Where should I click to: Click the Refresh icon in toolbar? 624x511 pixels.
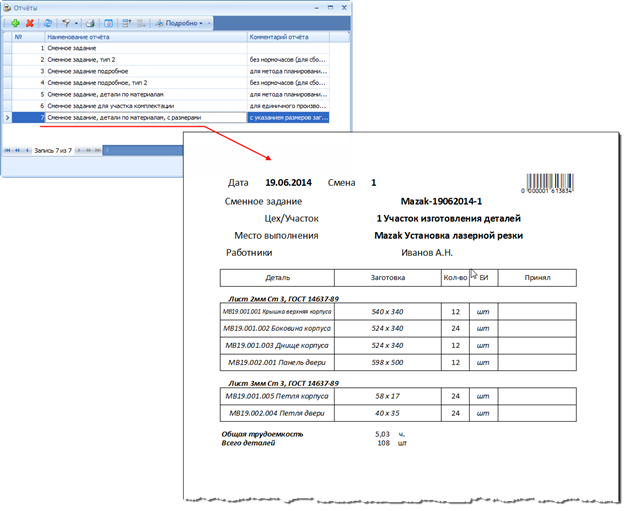47,21
